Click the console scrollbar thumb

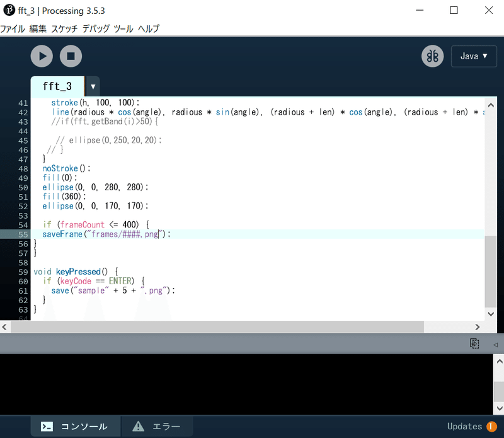(499, 391)
